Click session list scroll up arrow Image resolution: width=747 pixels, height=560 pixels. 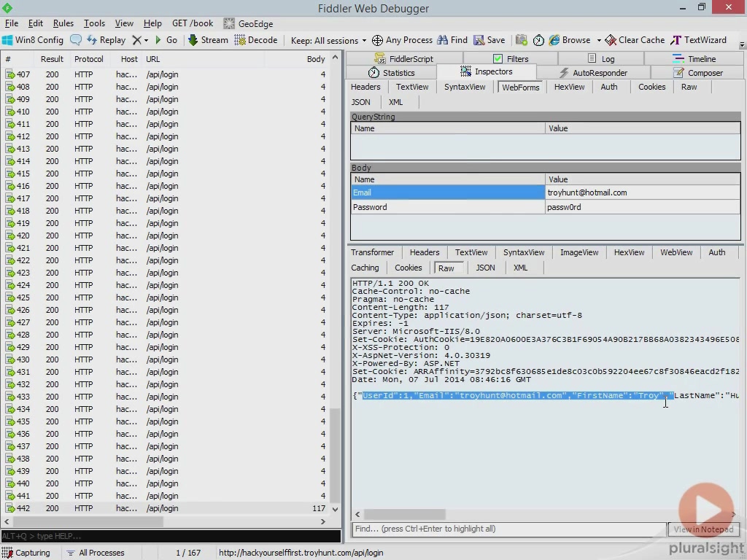336,57
